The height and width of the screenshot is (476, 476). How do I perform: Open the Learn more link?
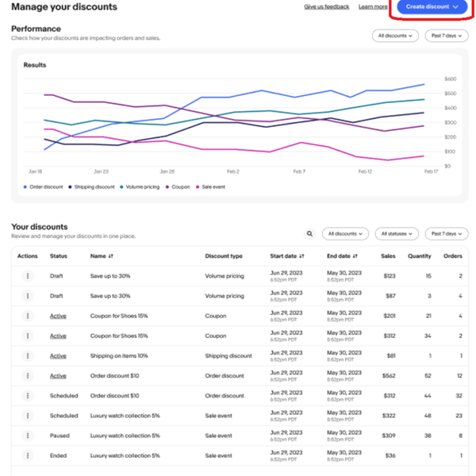point(373,6)
